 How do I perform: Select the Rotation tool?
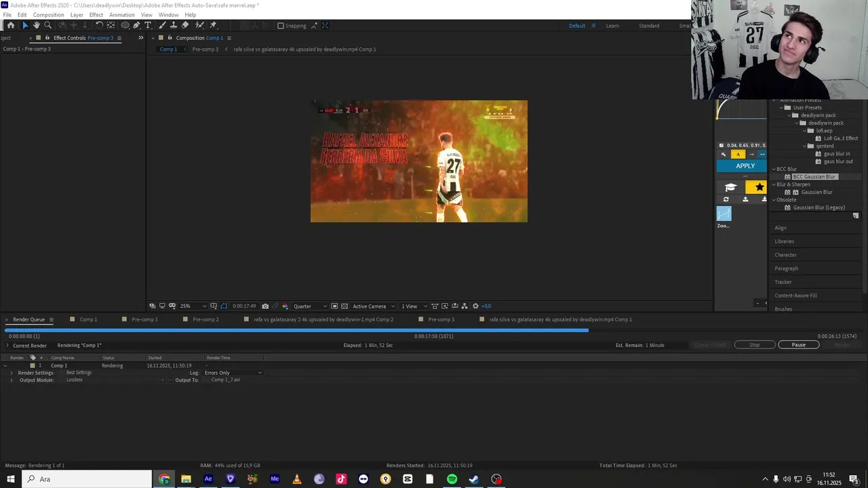pos(99,26)
